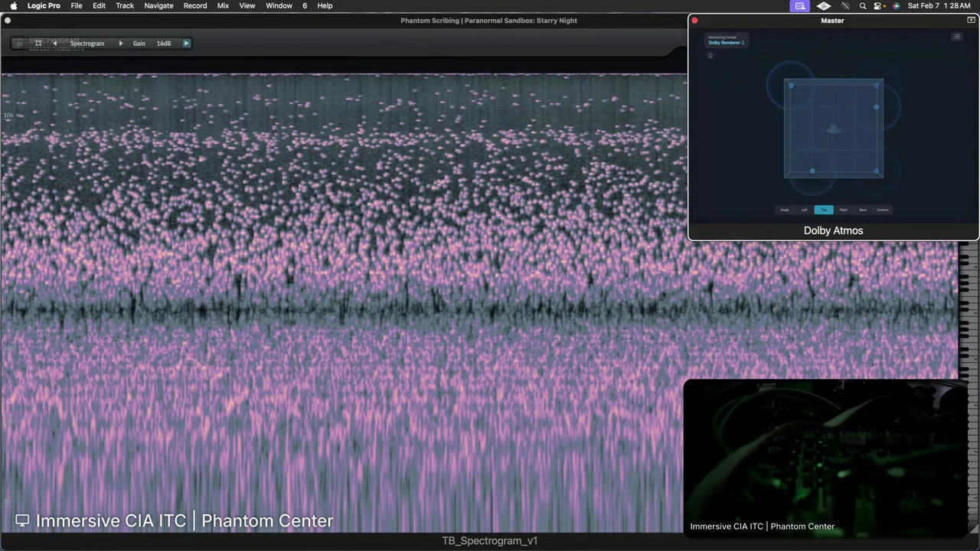Click the purple screen sharing menu bar icon
980x551 pixels.
tap(800, 5)
